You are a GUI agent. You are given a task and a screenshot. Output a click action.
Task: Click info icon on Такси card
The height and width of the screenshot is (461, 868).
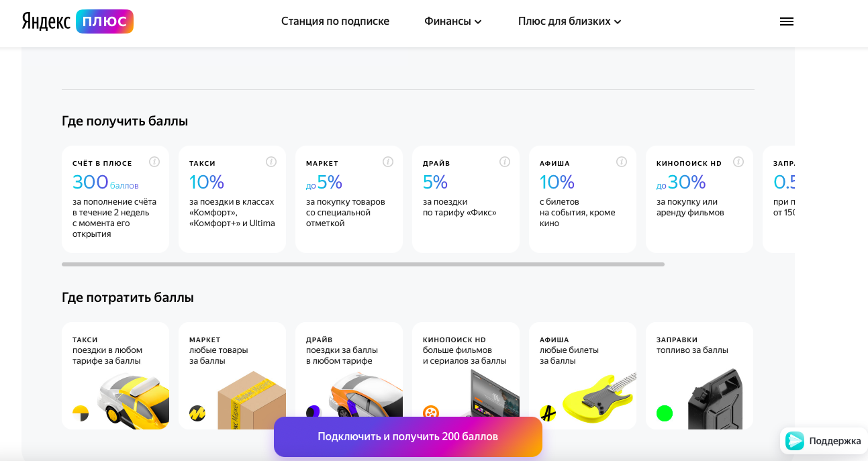coord(271,162)
